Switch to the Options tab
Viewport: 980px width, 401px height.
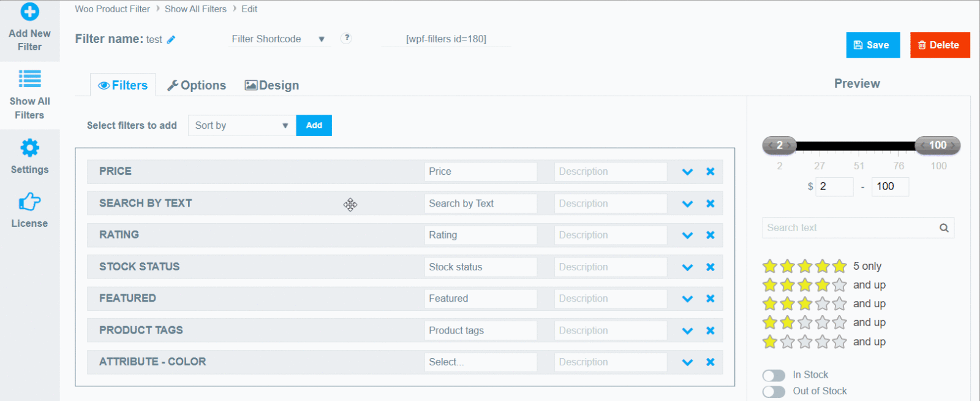tap(197, 85)
